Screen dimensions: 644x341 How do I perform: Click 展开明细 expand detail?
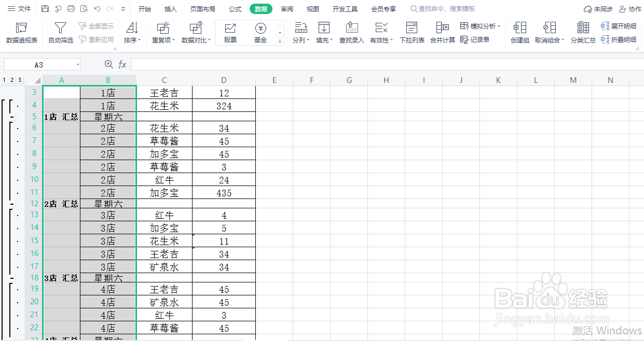coord(619,26)
